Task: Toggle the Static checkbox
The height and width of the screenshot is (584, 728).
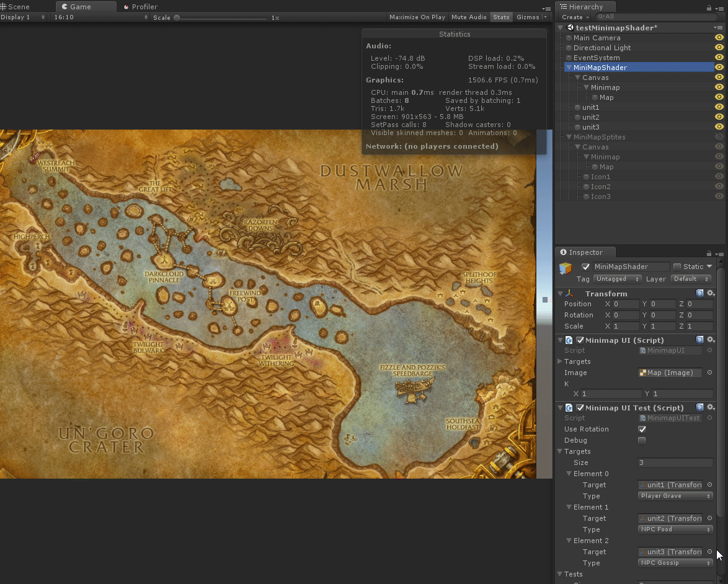Action: (x=677, y=267)
